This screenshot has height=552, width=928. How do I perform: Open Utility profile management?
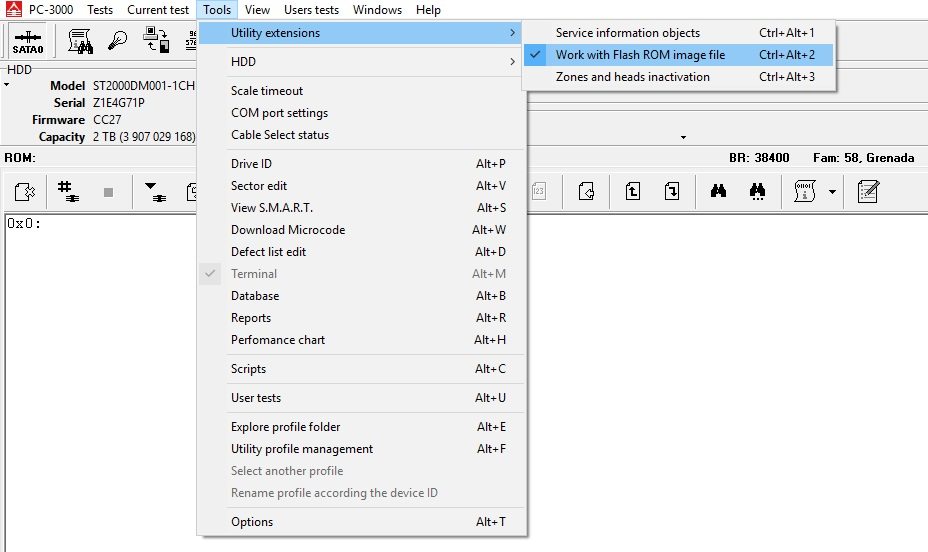362,449
